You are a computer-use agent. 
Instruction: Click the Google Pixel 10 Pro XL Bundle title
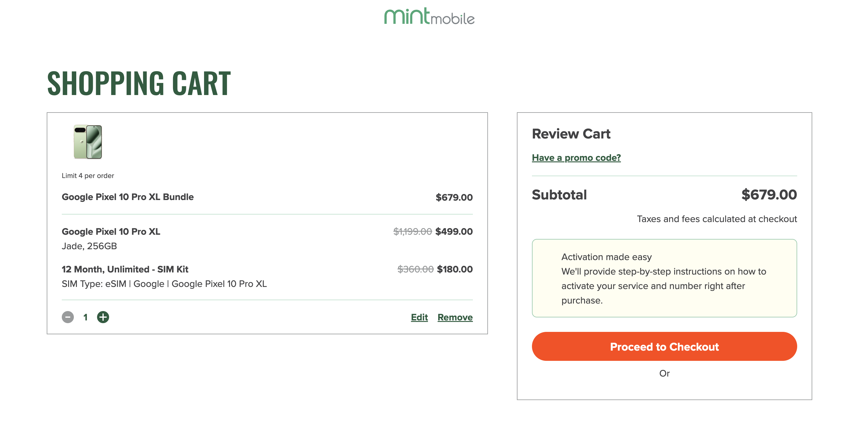[x=127, y=197]
